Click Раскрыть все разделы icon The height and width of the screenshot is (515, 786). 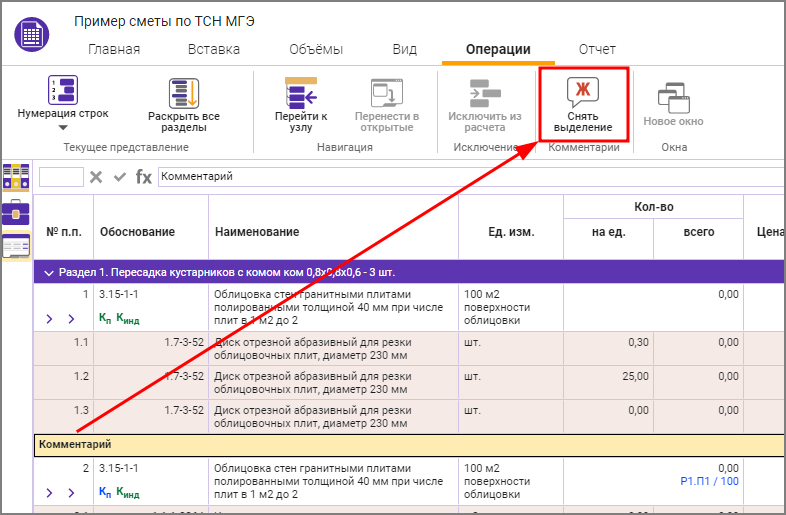[184, 93]
